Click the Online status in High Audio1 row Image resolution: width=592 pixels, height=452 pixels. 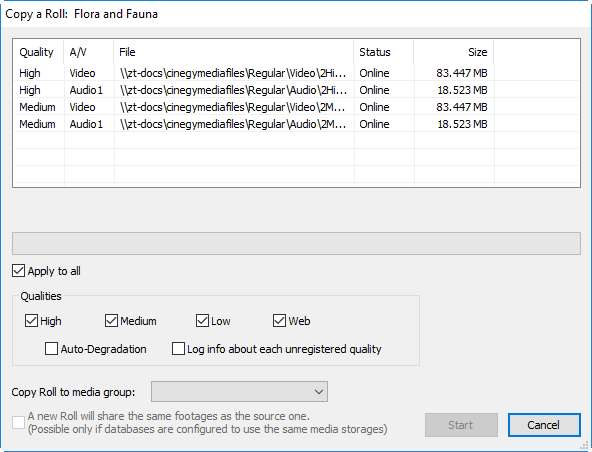tap(374, 90)
